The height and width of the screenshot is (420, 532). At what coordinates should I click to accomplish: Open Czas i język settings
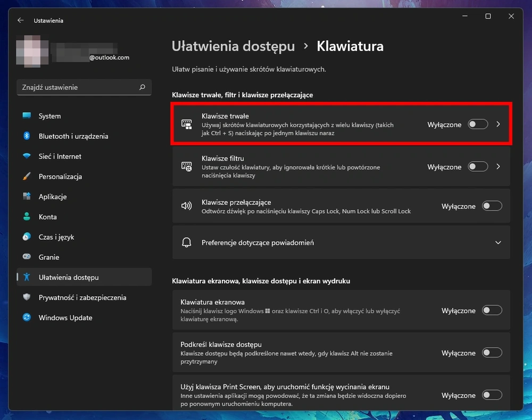84,237
